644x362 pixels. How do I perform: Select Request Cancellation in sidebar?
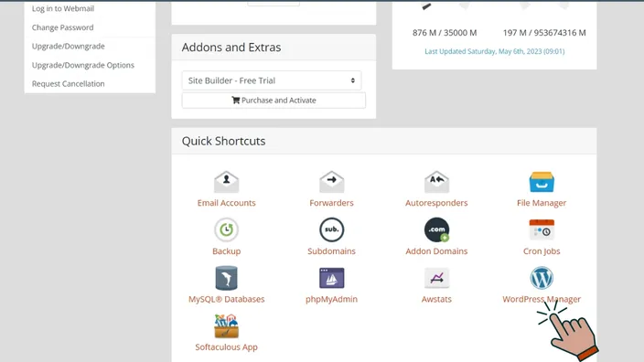click(x=69, y=84)
